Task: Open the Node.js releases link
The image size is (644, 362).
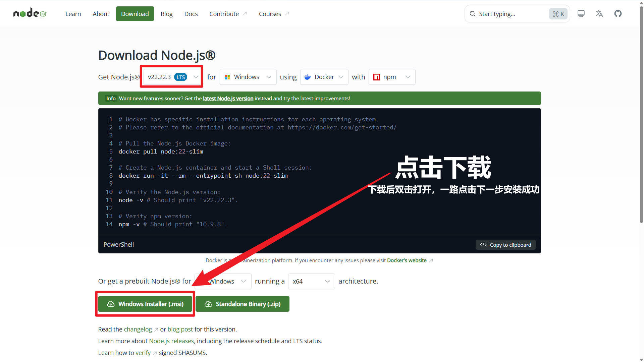Action: pos(171,341)
